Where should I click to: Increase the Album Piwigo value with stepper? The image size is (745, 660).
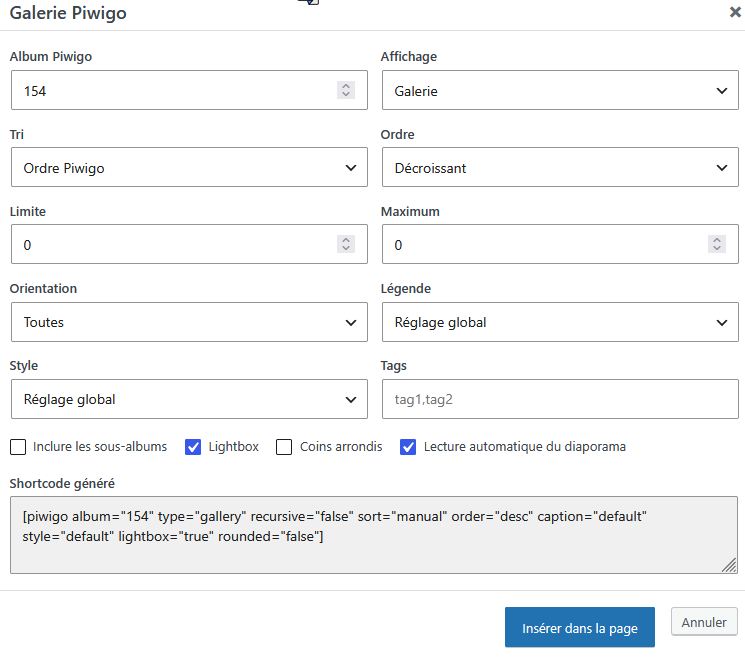(x=346, y=86)
